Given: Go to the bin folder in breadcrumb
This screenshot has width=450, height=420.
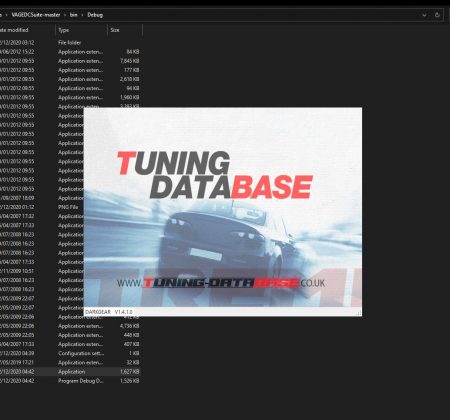Looking at the screenshot, I should (74, 15).
